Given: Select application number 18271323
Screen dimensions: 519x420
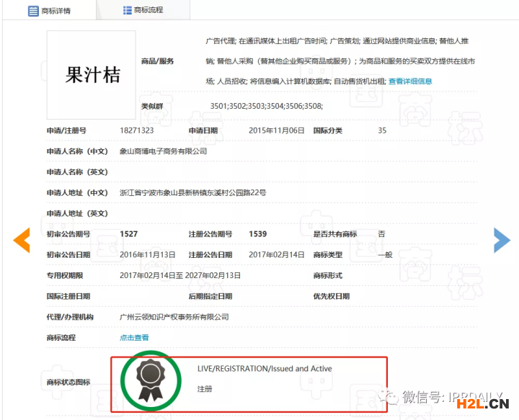Looking at the screenshot, I should (136, 130).
